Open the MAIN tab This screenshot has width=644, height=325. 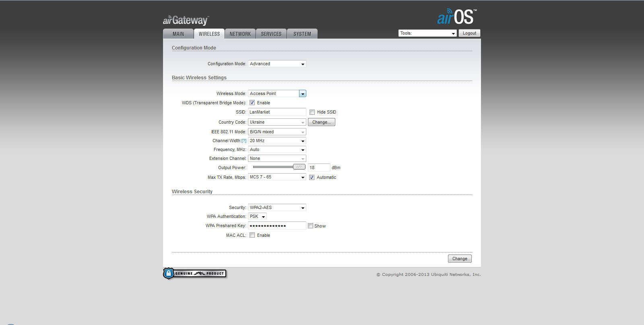(178, 34)
